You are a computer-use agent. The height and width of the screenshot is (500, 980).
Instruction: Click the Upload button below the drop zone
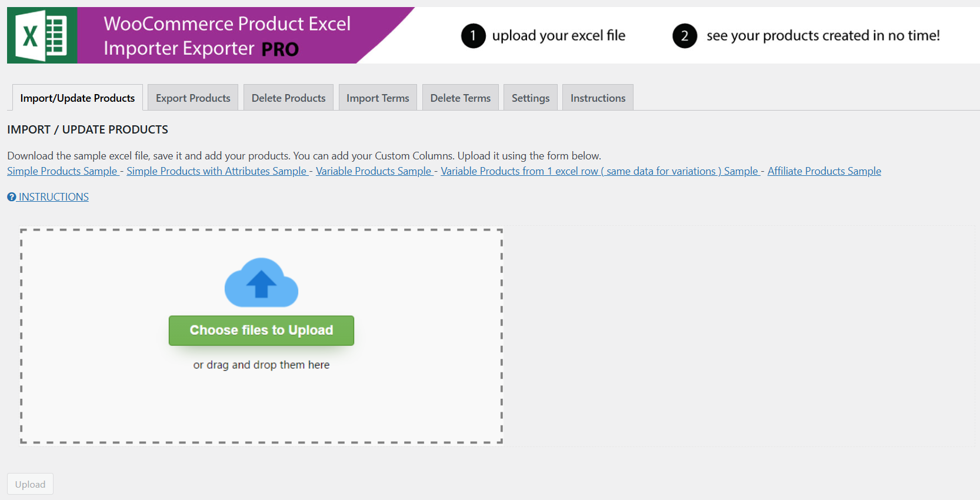pos(30,484)
